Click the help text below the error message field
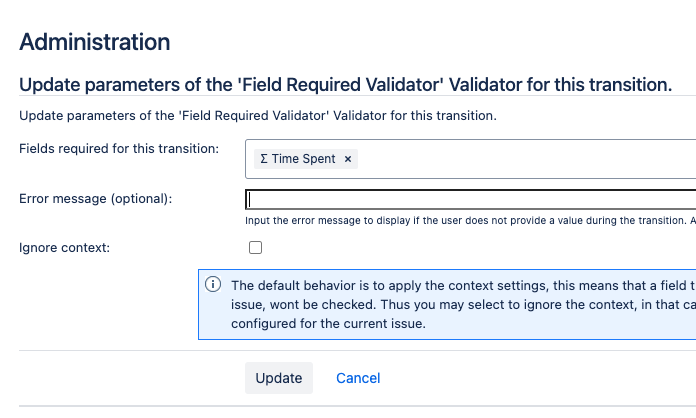696x418 pixels. (x=471, y=221)
